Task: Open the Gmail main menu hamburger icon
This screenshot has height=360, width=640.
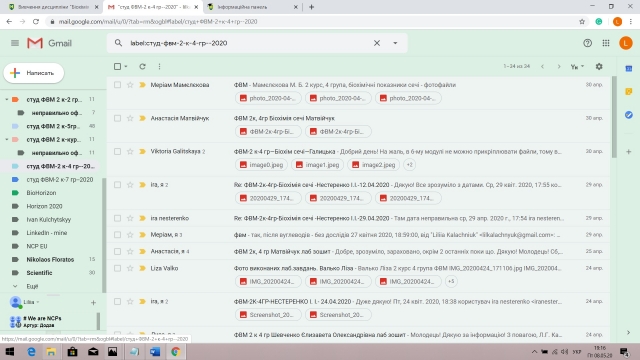Action: tap(15, 43)
